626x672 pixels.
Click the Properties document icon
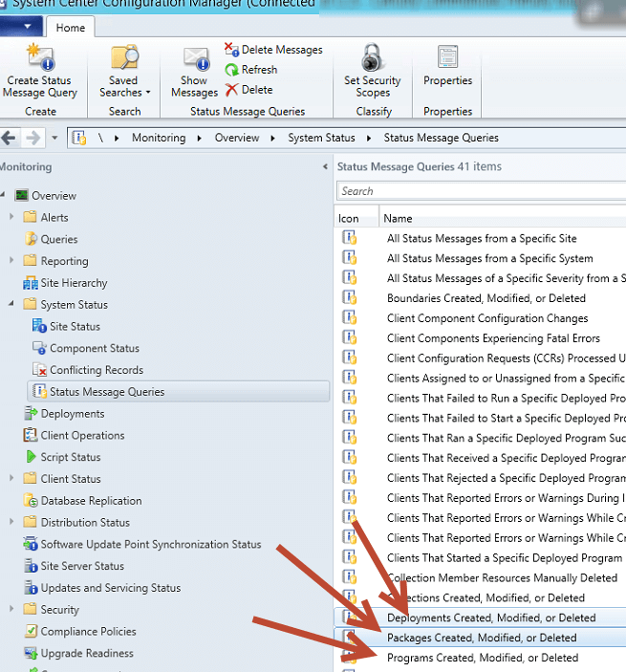(447, 56)
